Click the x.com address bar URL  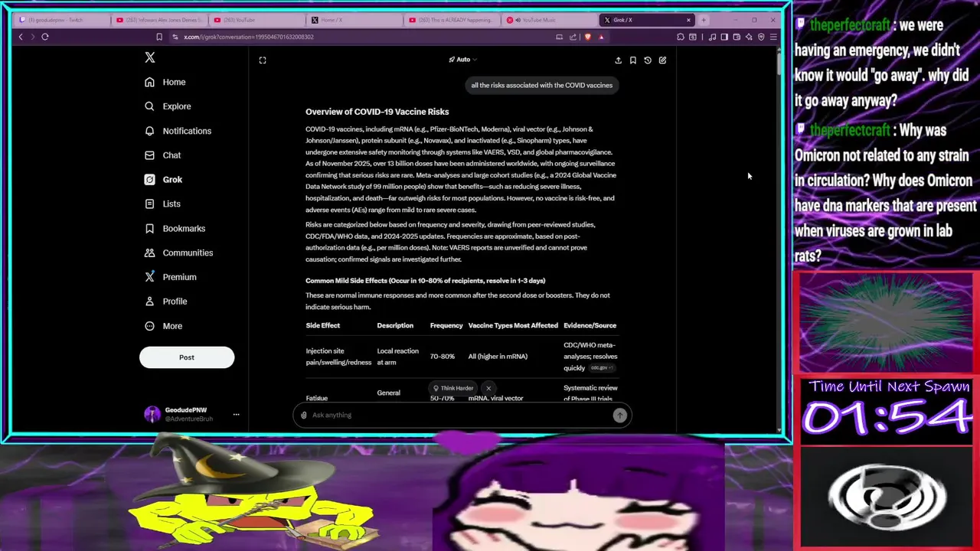[x=249, y=37]
